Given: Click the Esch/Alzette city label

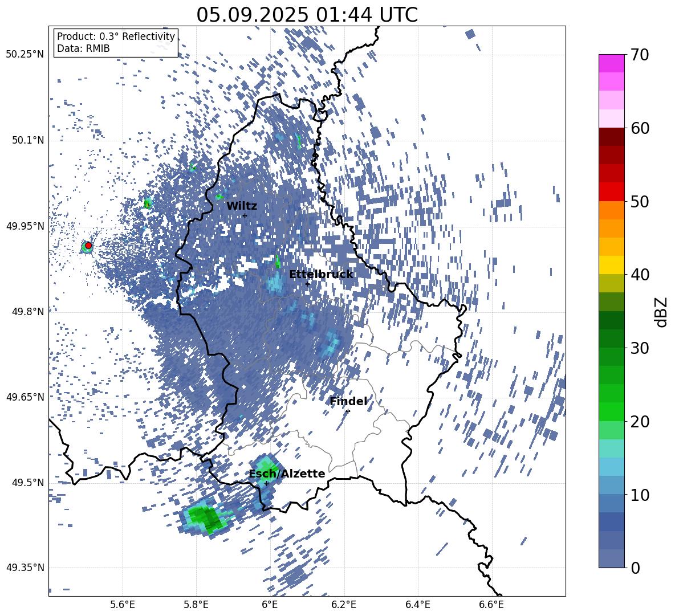Looking at the screenshot, I should point(287,474).
